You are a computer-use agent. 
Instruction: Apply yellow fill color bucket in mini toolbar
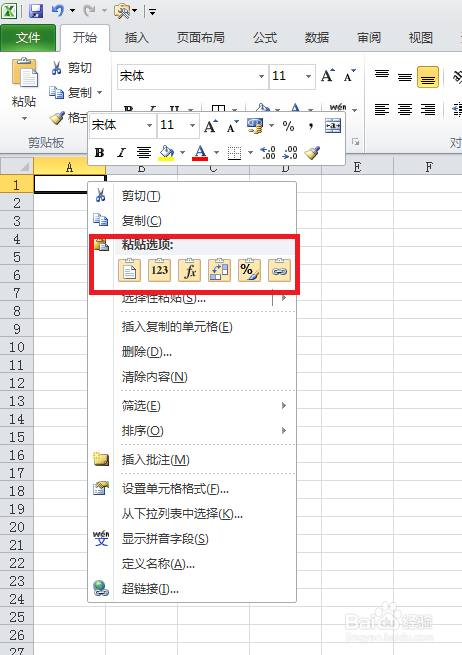click(166, 153)
